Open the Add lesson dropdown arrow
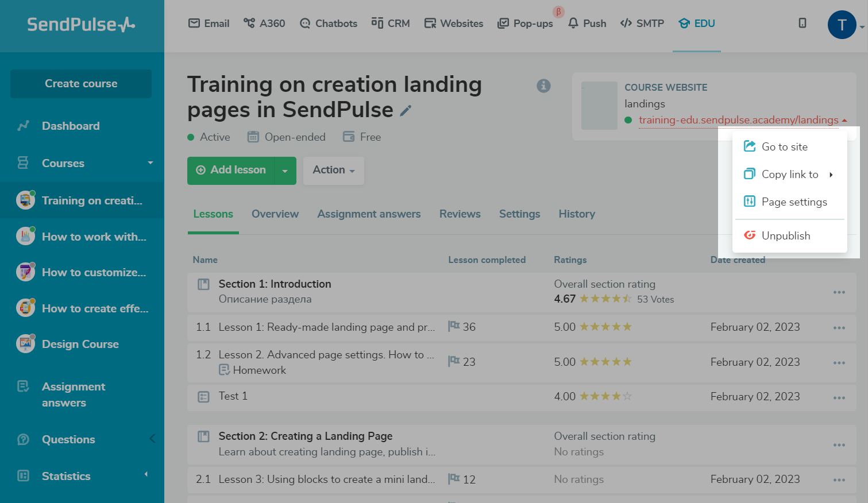Image resolution: width=868 pixels, height=503 pixels. point(285,171)
